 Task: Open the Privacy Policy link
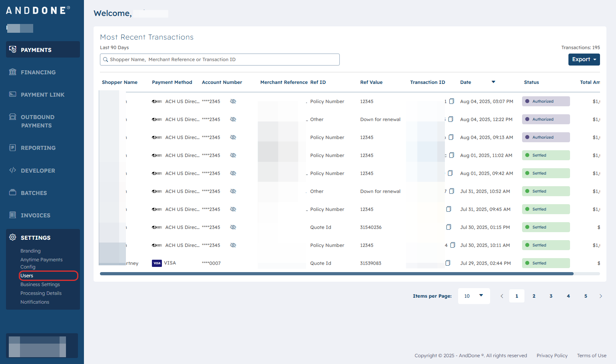[x=552, y=356]
